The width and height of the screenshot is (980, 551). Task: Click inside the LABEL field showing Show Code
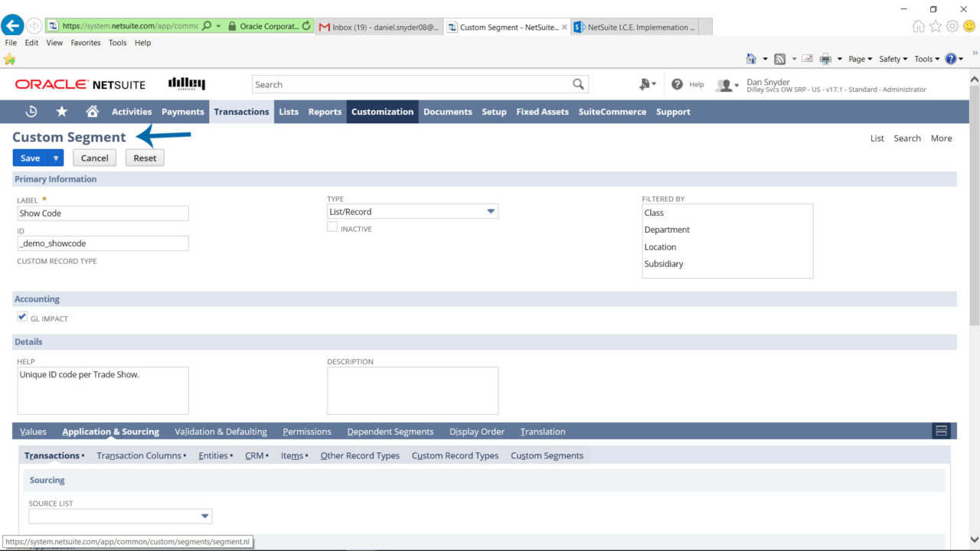(x=103, y=213)
